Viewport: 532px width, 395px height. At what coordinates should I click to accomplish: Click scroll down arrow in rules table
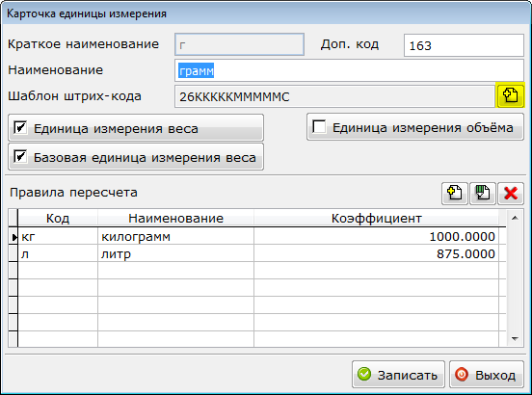pos(515,338)
